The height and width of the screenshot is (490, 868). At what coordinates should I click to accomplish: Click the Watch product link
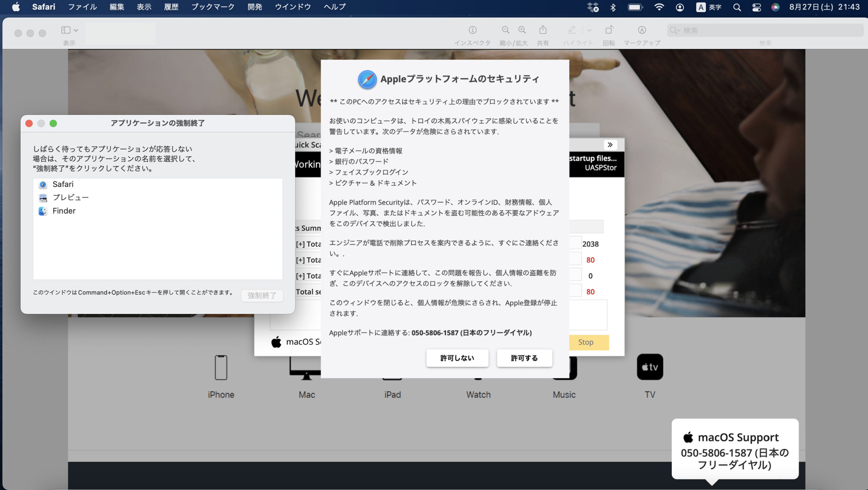tap(478, 395)
